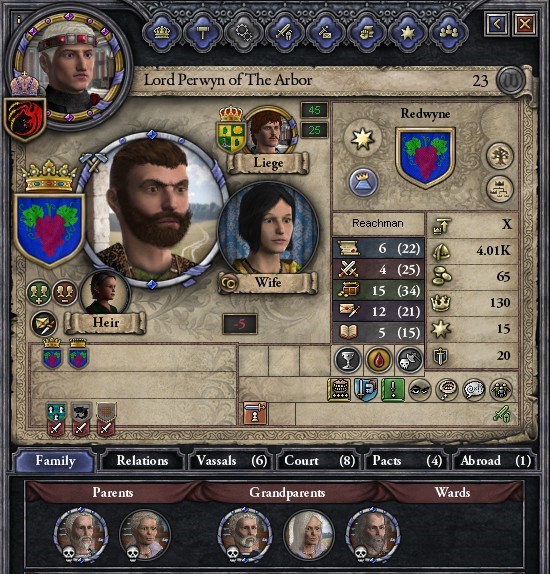
Task: Open the family tree icon
Action: pyautogui.click(x=500, y=156)
